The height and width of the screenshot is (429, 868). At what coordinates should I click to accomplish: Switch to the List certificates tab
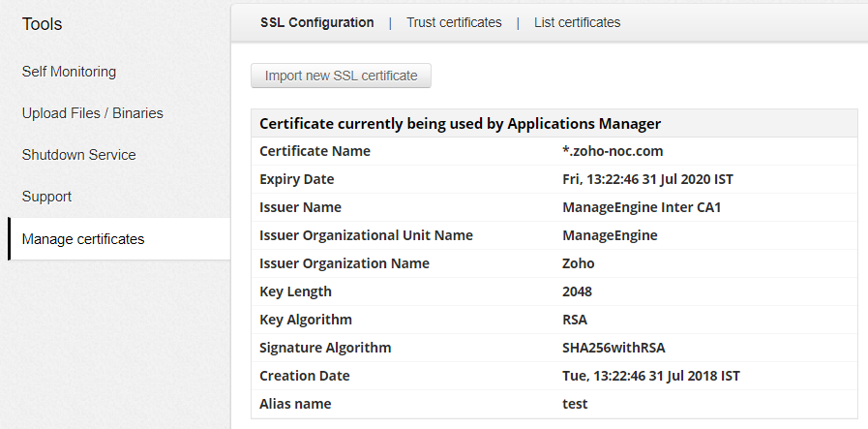pos(577,22)
